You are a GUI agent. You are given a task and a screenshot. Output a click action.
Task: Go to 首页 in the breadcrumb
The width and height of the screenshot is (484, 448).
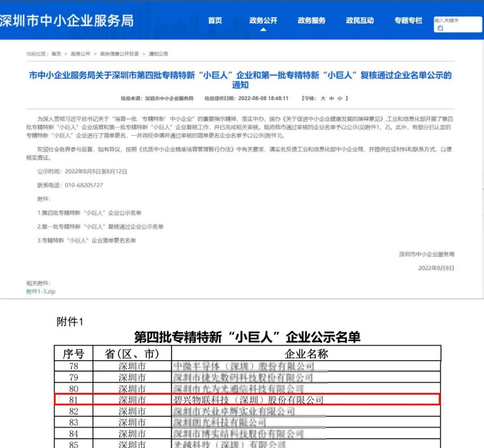(x=56, y=54)
